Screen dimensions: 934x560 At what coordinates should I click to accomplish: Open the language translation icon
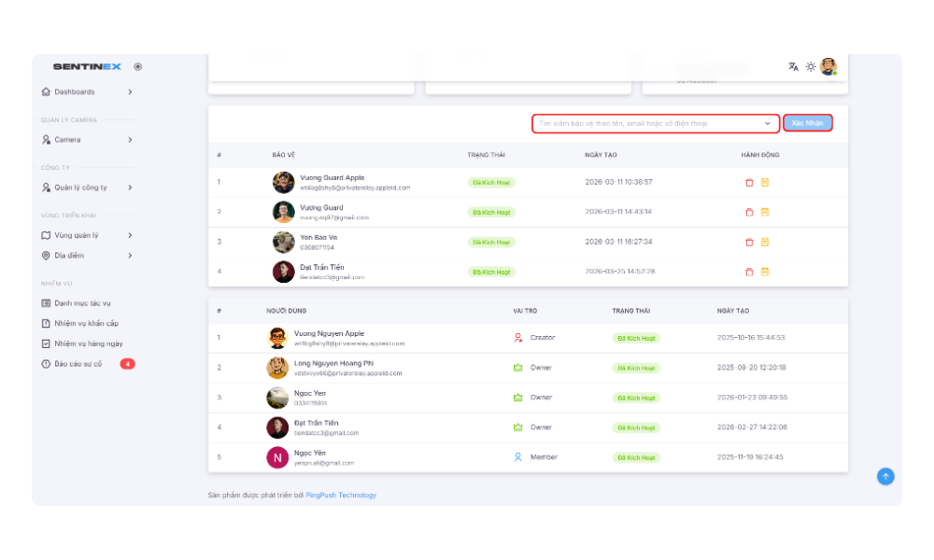click(x=793, y=66)
